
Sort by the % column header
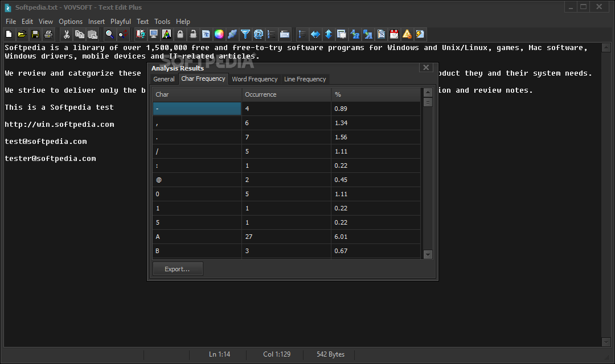tap(376, 94)
